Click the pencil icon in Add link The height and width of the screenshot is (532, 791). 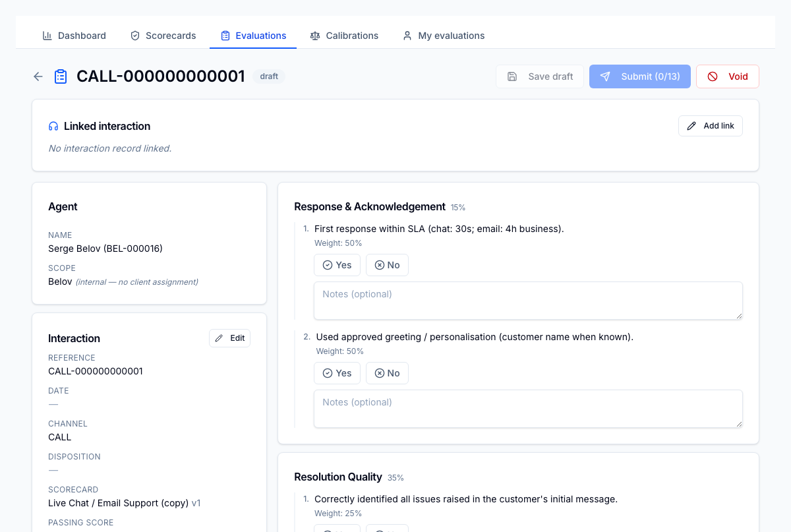click(x=691, y=126)
